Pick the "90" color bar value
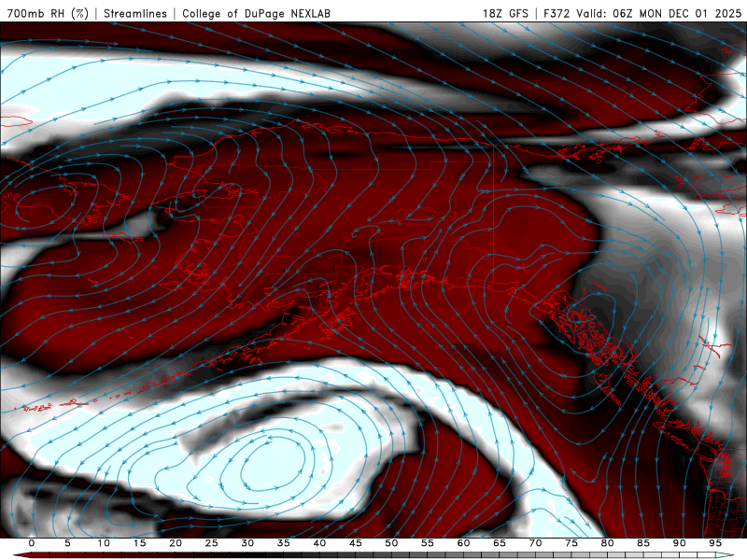 pyautogui.click(x=679, y=543)
